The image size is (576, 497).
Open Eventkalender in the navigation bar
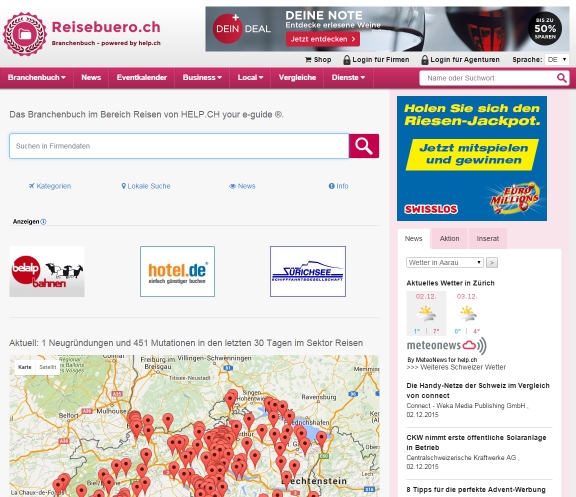click(142, 78)
